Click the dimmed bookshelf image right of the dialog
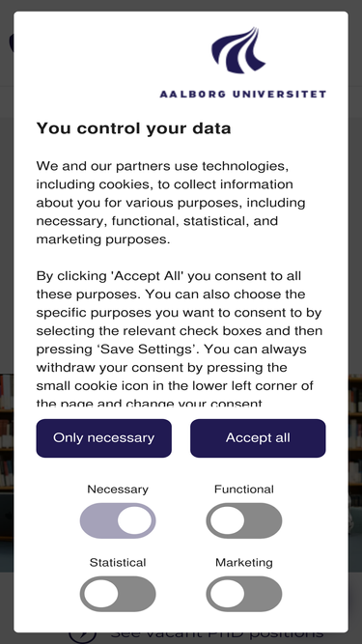Image resolution: width=362 pixels, height=644 pixels. click(x=355, y=456)
